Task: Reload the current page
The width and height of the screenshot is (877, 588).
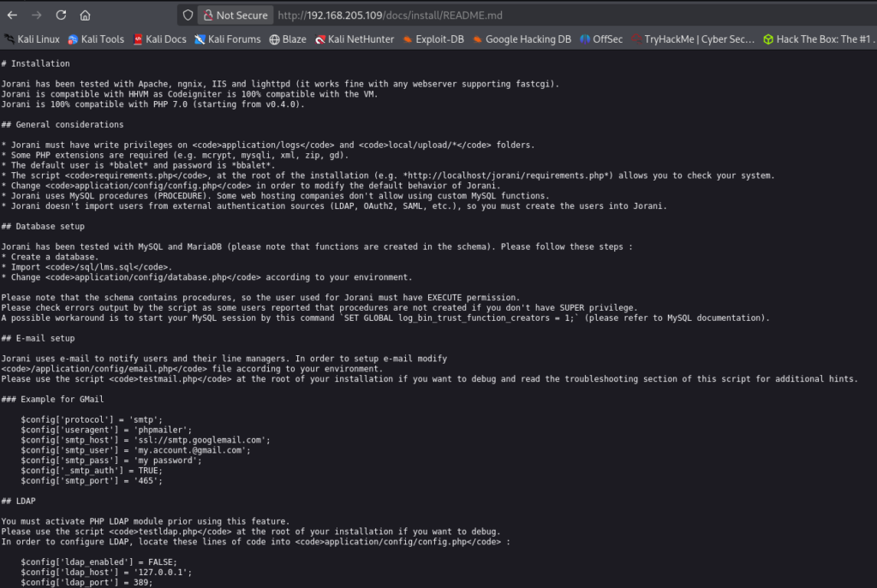Action: (61, 15)
